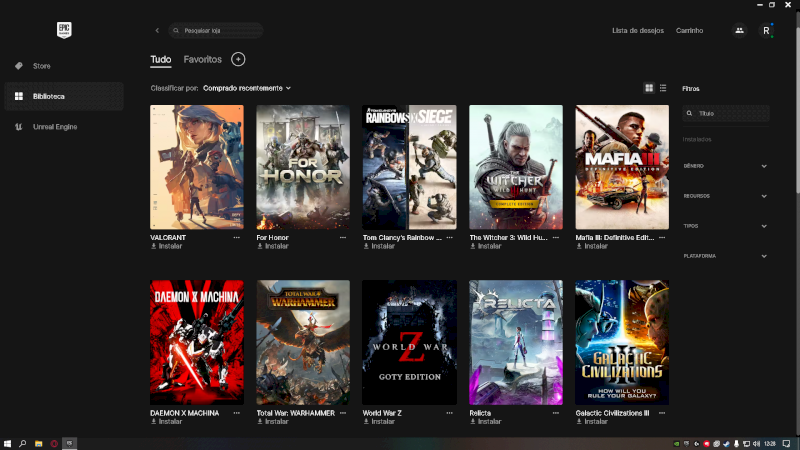Install VALORANT
Screen dimensions: 800x450
(166, 246)
